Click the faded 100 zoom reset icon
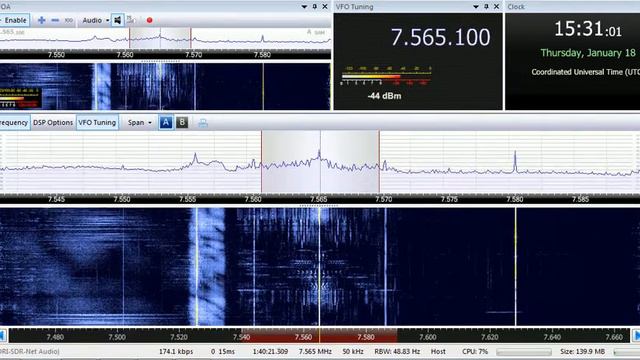The height and width of the screenshot is (360, 640). tap(69, 20)
